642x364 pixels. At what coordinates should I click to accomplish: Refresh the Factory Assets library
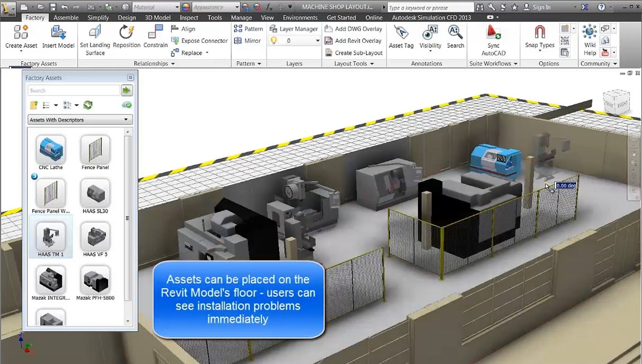pos(89,105)
